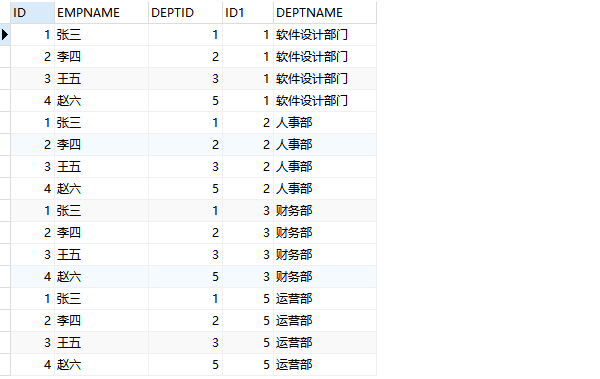Select 运营部 cell in 张三's row

[x=325, y=299]
